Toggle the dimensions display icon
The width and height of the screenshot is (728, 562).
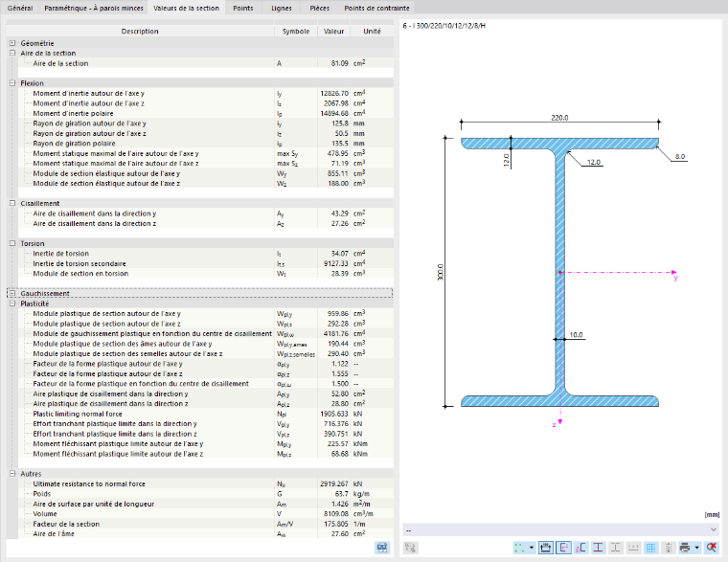coord(546,548)
